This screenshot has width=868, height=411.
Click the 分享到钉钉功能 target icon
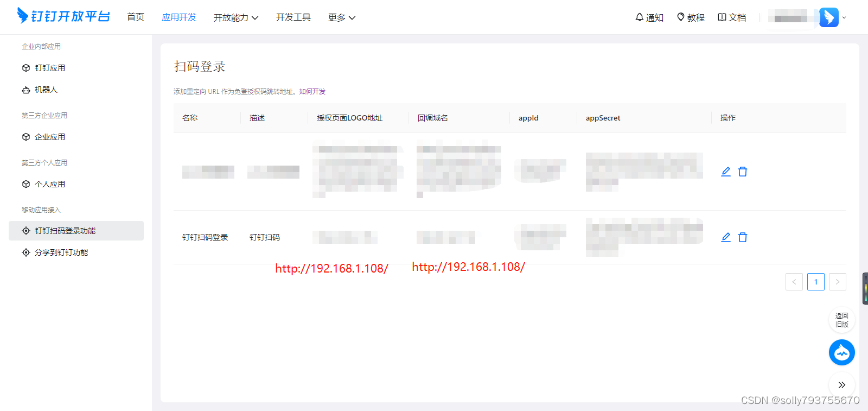point(26,252)
